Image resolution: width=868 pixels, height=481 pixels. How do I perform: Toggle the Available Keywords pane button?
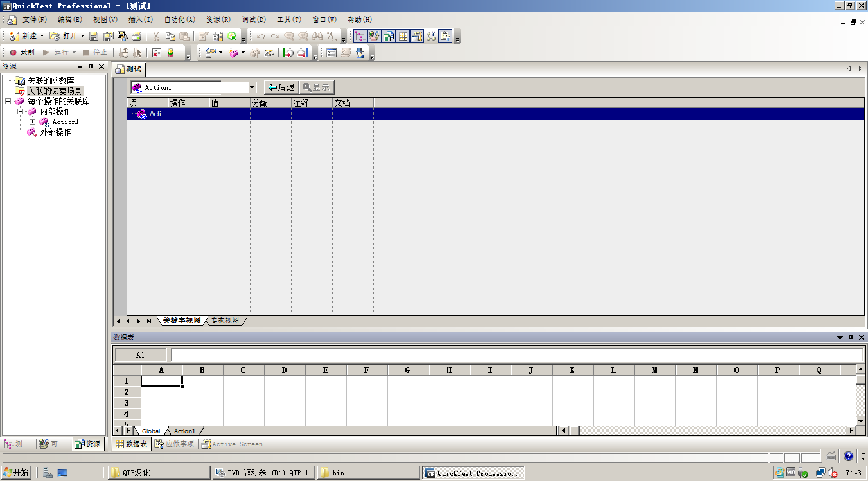374,36
